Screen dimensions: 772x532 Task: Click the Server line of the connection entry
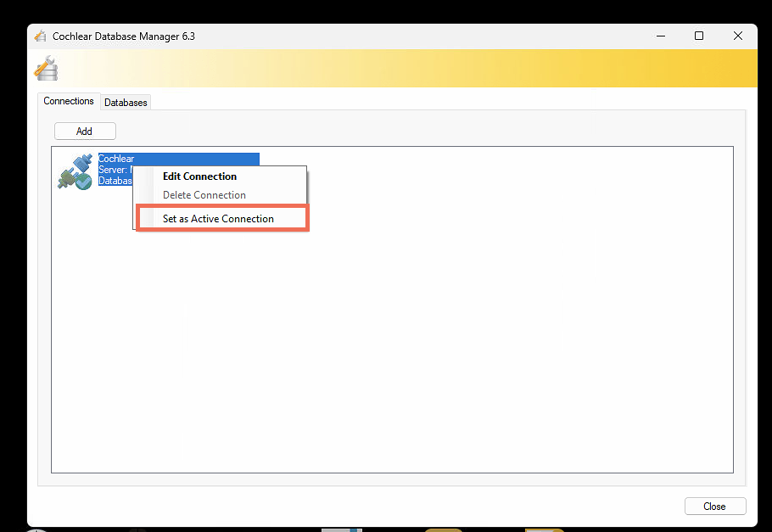114,170
